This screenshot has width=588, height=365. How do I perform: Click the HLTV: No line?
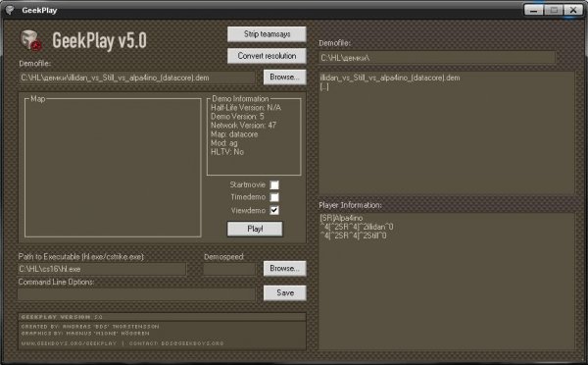[x=227, y=152]
